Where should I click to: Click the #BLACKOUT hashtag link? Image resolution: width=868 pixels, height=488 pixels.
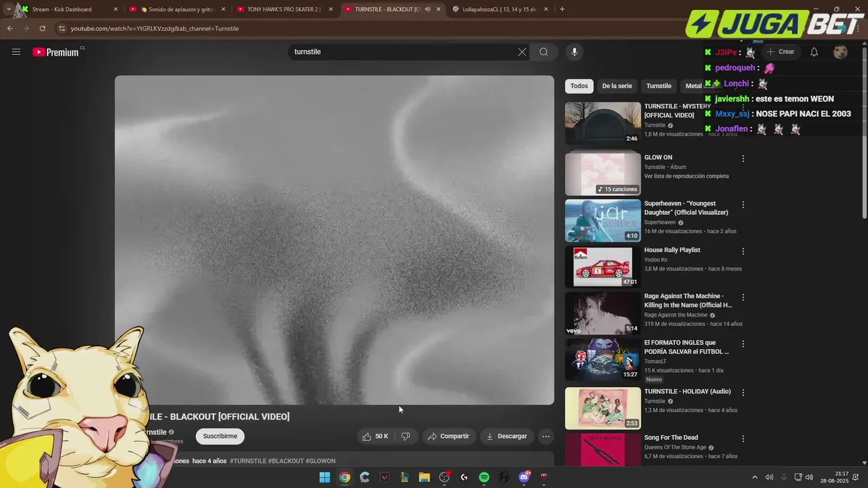(x=286, y=461)
